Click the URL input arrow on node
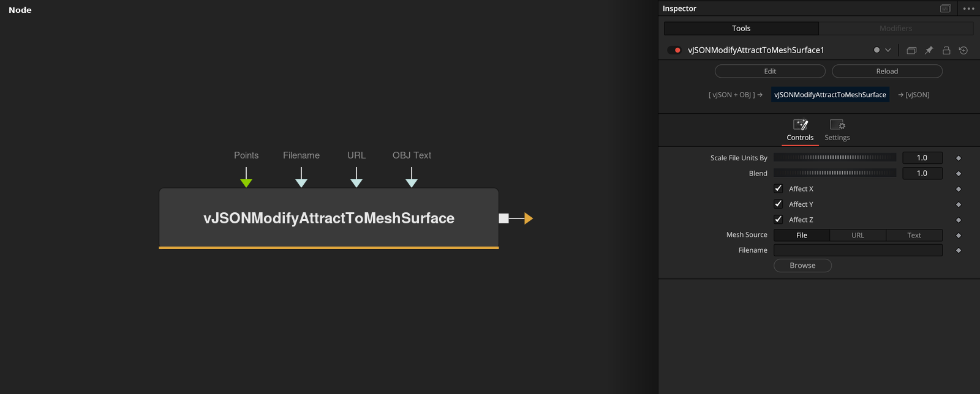Viewport: 980px width, 394px height. (356, 182)
